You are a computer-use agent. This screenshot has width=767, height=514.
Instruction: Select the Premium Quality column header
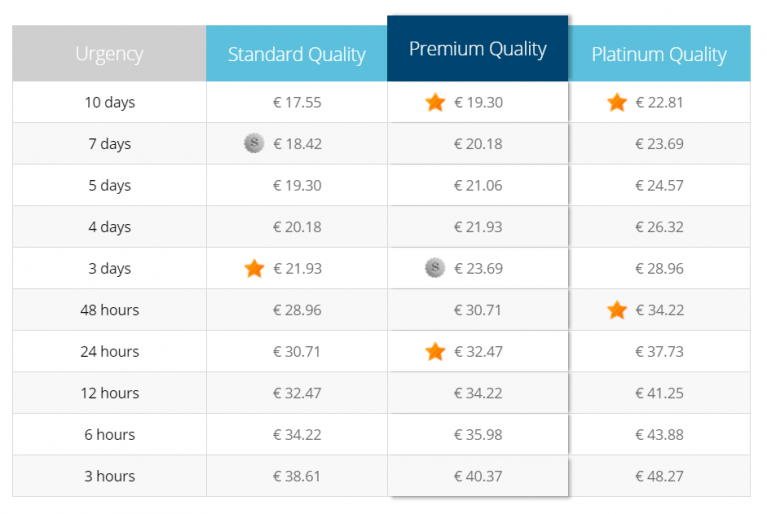pyautogui.click(x=478, y=49)
